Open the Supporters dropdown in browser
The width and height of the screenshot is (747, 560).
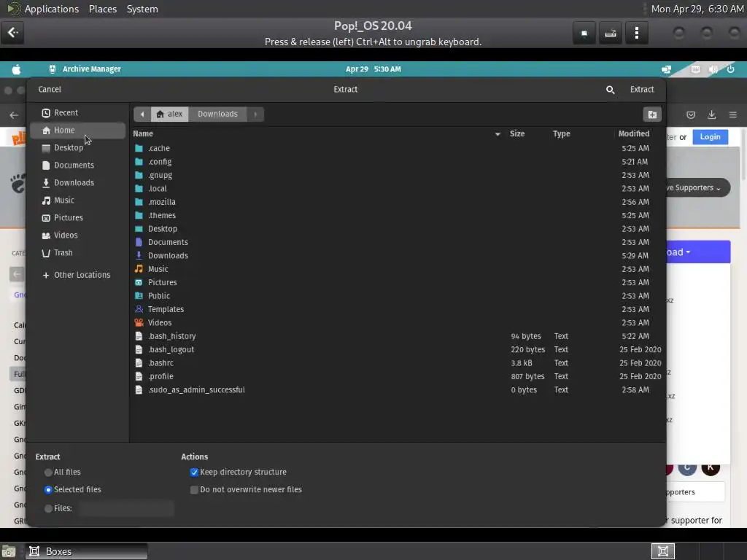coord(697,187)
